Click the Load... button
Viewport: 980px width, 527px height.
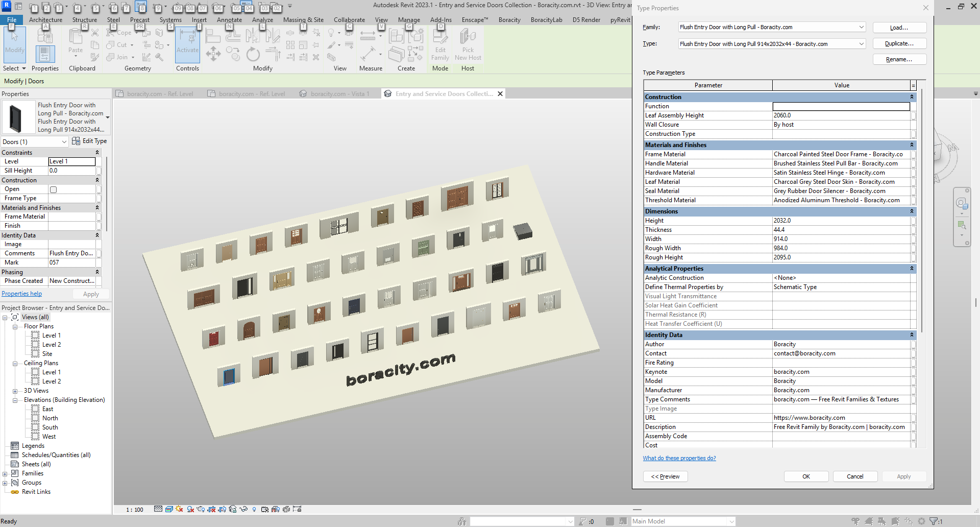(899, 28)
